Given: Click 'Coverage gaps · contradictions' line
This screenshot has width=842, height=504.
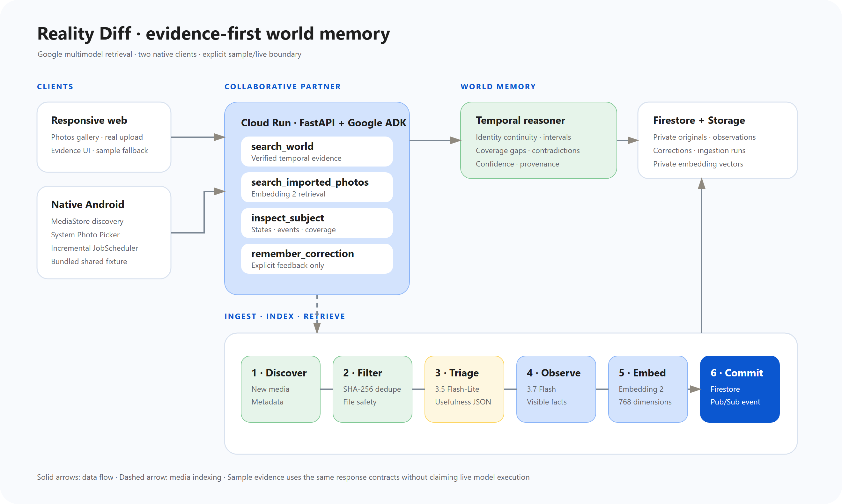Looking at the screenshot, I should tap(528, 151).
